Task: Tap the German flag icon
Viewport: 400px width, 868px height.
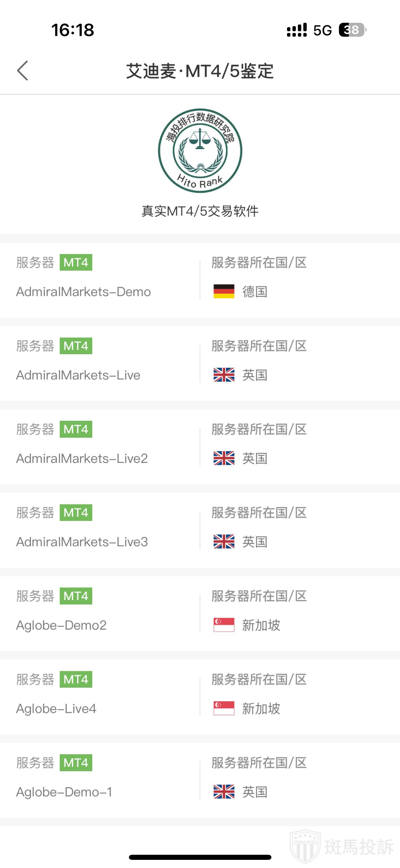Action: click(224, 291)
